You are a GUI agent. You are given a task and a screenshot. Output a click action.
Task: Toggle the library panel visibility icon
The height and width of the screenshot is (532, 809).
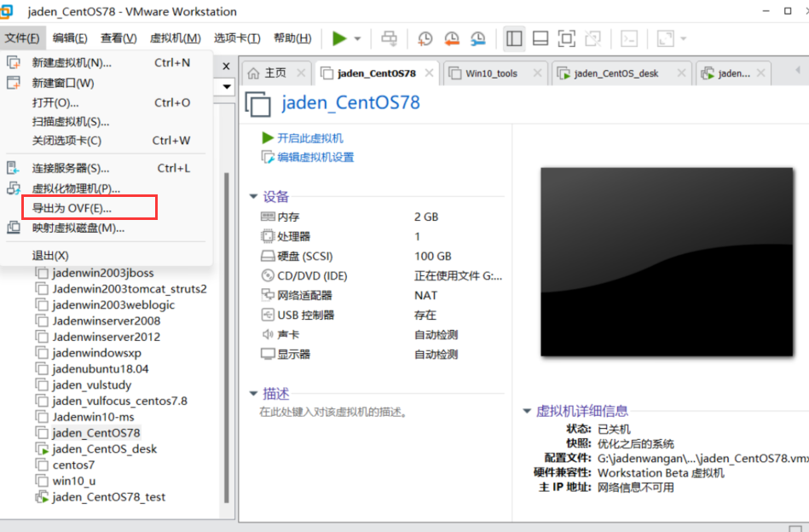[x=513, y=38]
